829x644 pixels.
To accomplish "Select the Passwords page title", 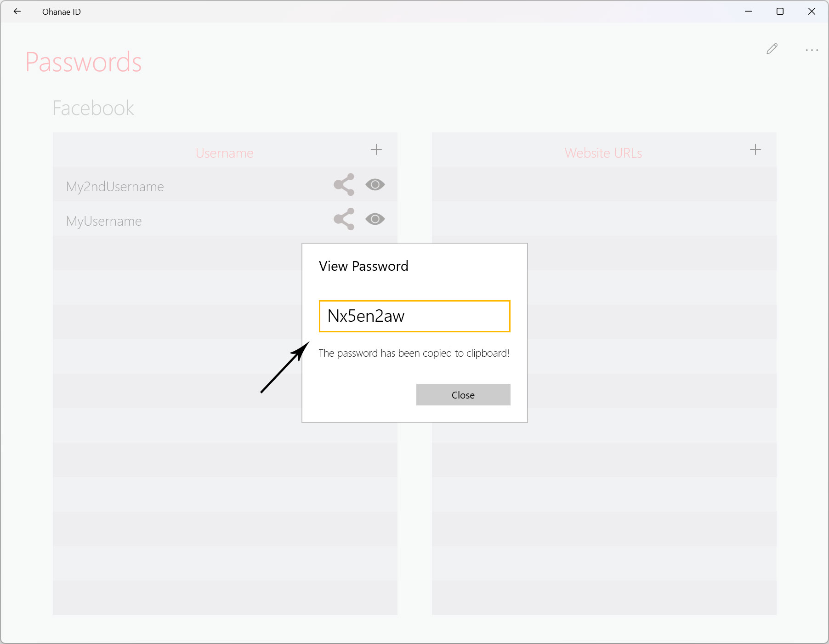I will (x=83, y=62).
